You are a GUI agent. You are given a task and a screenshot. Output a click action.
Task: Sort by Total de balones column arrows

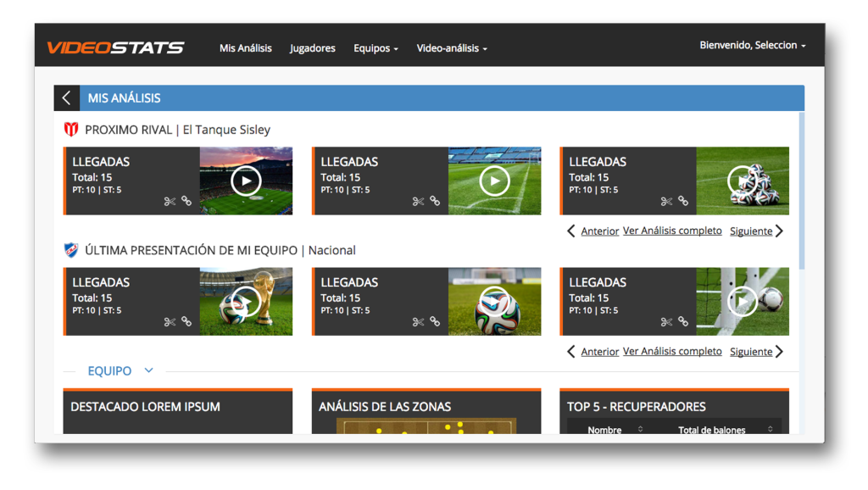(x=770, y=429)
